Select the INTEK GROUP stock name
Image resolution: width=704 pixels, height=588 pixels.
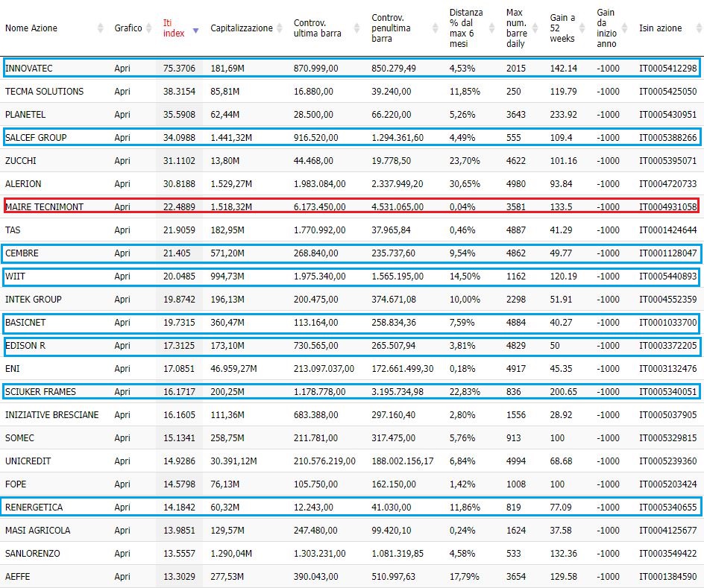click(34, 299)
